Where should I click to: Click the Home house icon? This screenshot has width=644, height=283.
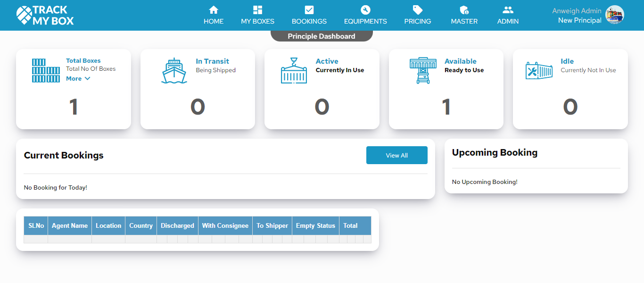pyautogui.click(x=214, y=10)
